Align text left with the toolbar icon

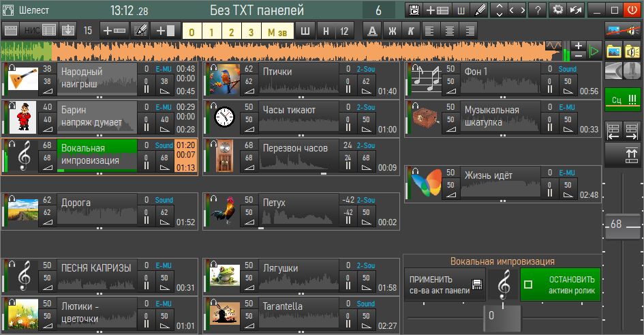click(429, 31)
